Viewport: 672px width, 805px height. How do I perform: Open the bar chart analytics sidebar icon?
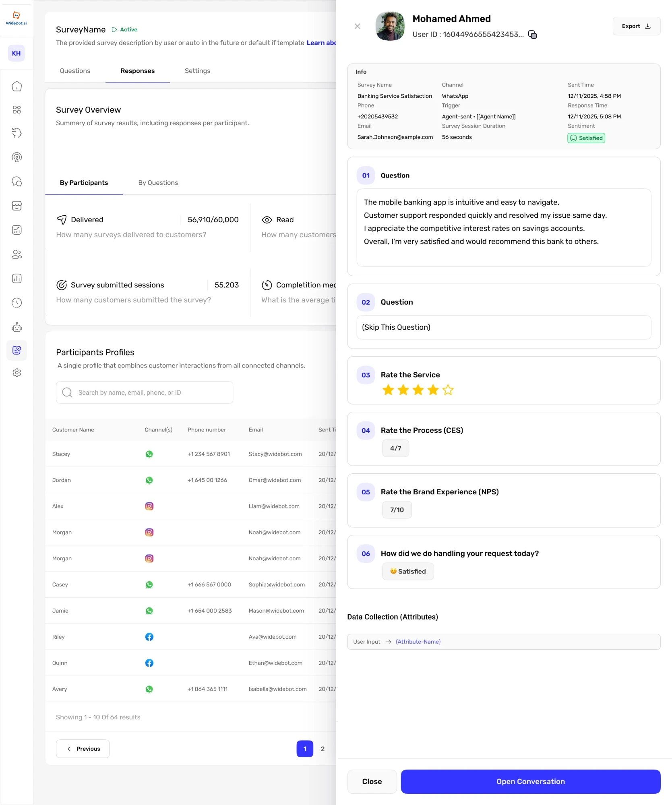click(x=17, y=279)
